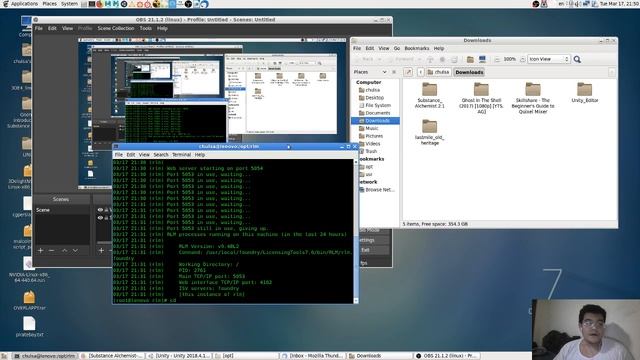Open piratebay.txt desktop file
The image size is (640, 360).
[29, 327]
